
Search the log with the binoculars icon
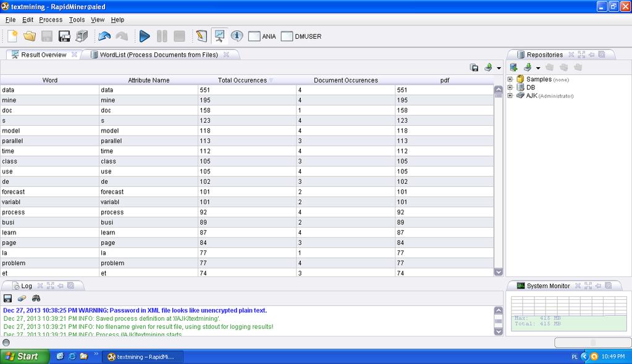(x=36, y=299)
